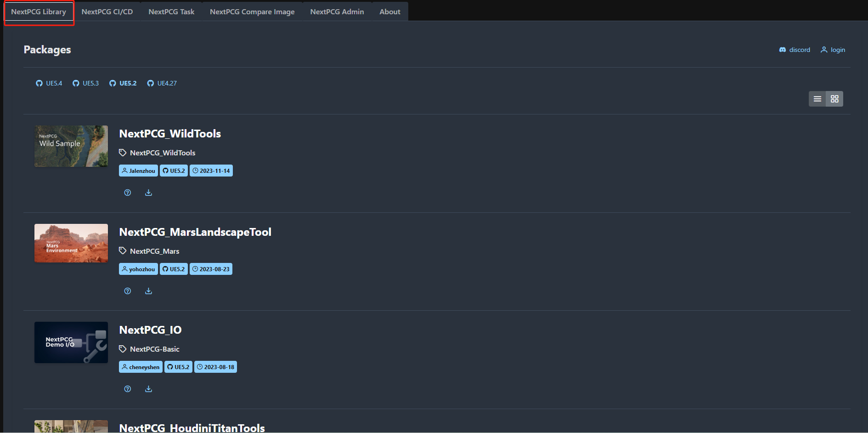Viewport: 868px width, 433px height.
Task: Open the NextPCG Library tab
Action: pos(39,11)
